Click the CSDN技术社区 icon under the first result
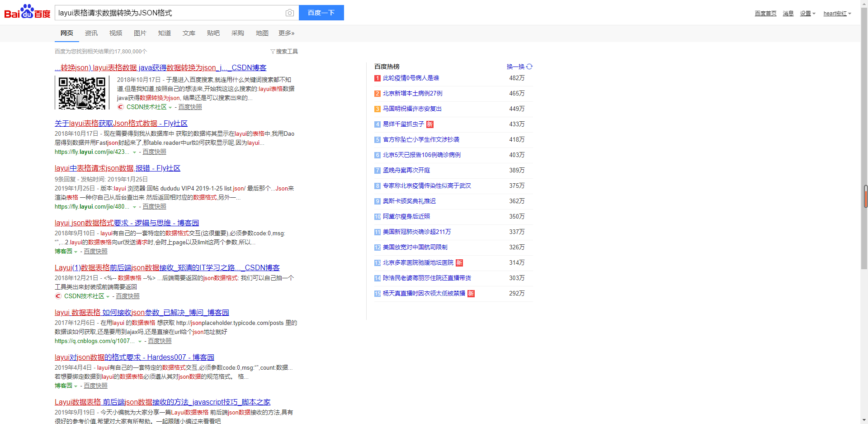 [120, 107]
